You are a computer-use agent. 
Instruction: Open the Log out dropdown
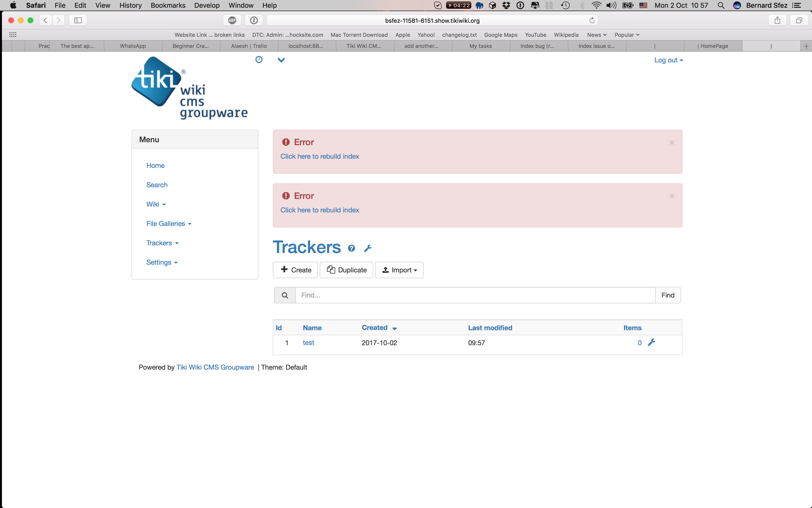[668, 60]
